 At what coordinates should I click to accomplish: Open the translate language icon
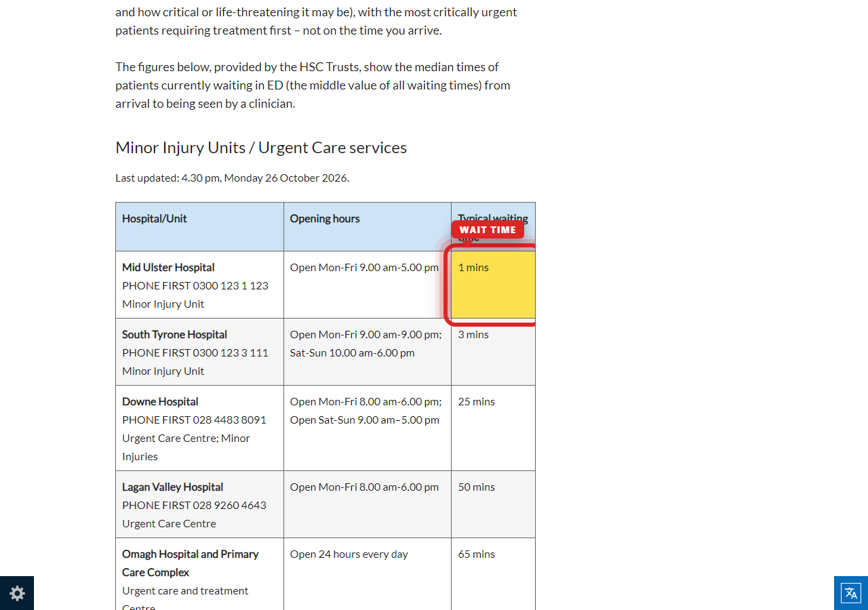tap(851, 593)
